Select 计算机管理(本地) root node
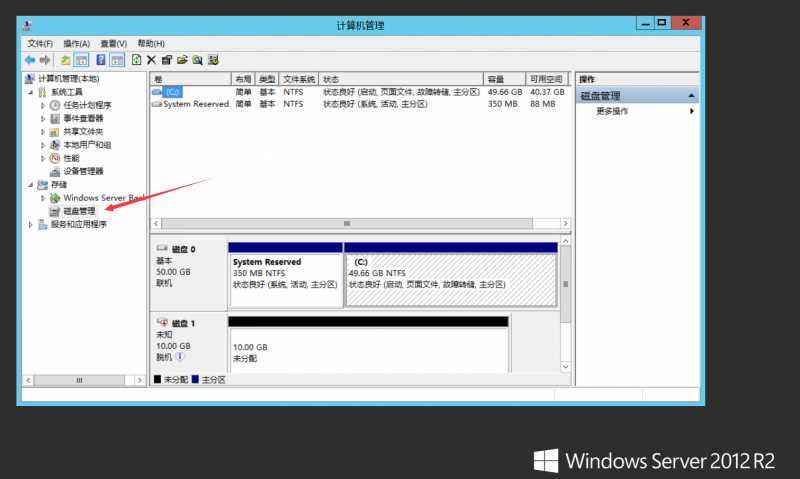 point(68,79)
